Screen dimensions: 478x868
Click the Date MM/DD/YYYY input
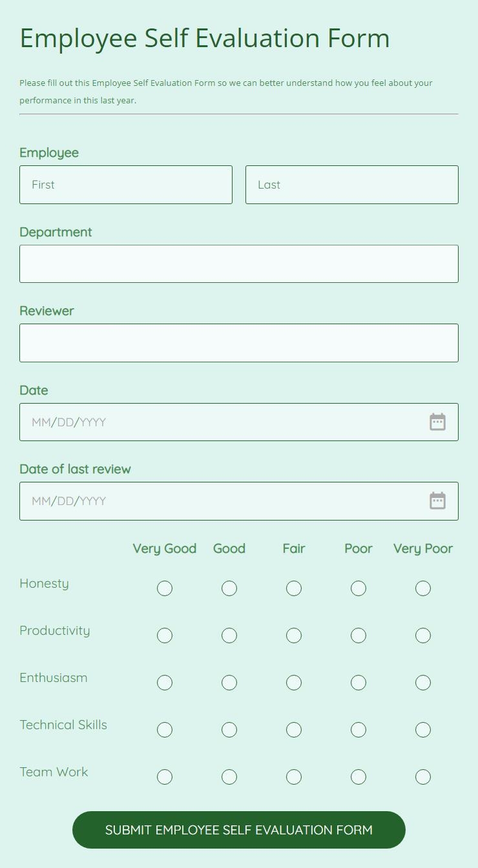[x=220, y=422]
